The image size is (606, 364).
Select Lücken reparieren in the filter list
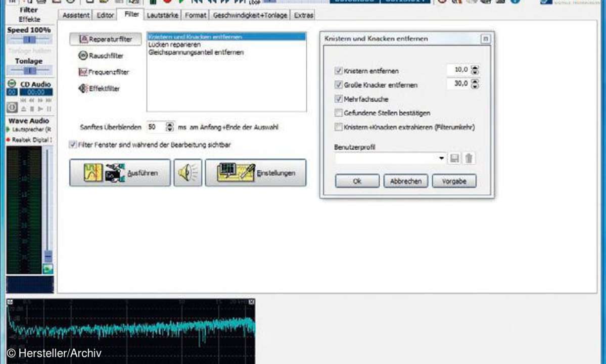click(x=174, y=44)
